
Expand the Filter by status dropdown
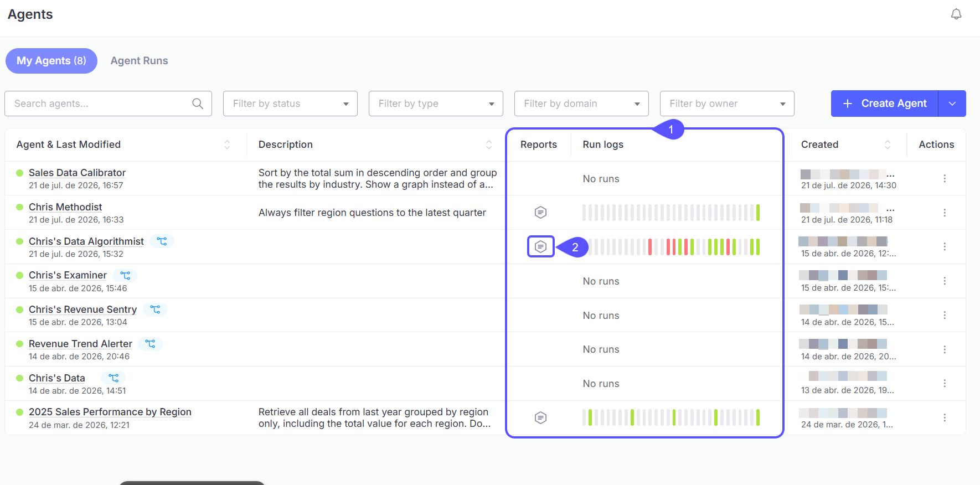[x=290, y=104]
